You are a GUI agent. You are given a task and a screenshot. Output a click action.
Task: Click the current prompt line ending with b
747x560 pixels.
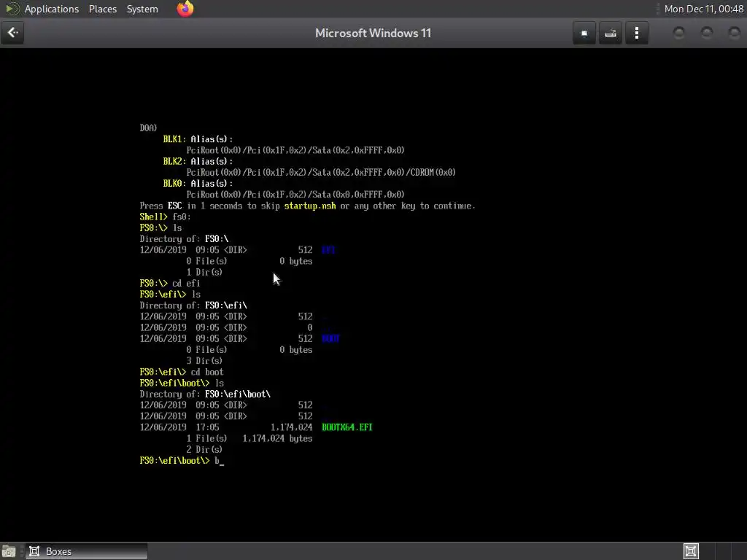[182, 461]
